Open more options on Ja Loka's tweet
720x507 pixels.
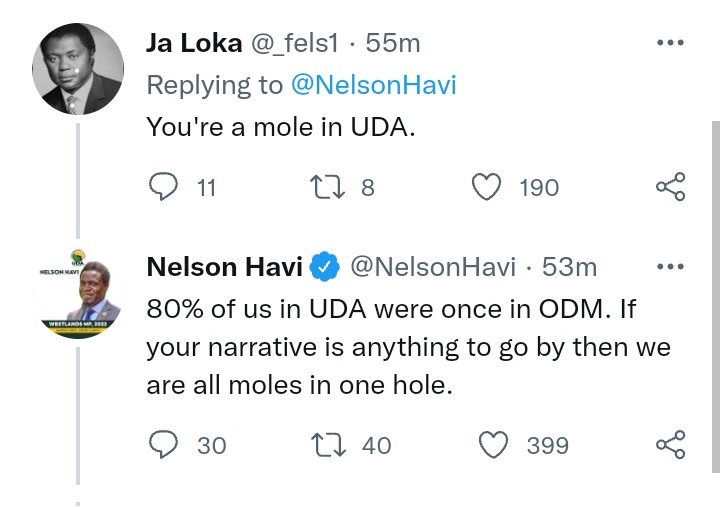670,43
